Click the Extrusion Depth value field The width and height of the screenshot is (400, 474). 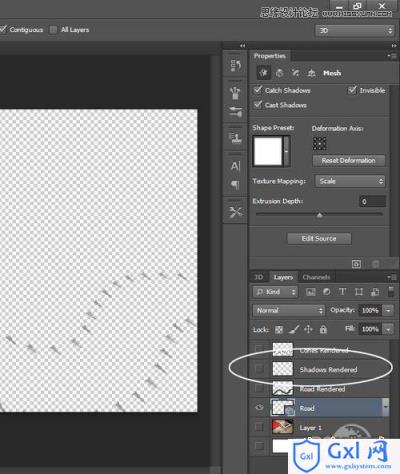click(x=372, y=201)
